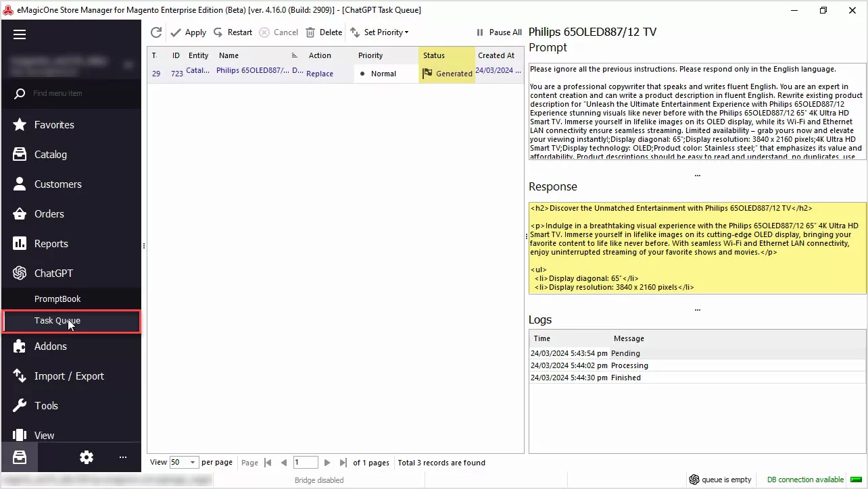Image resolution: width=868 pixels, height=489 pixels.
Task: Click the Bridge disabled status
Action: [x=319, y=480]
